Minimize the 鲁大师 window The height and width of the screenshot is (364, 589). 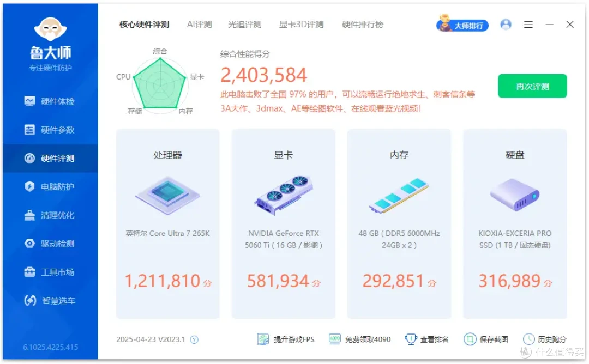coord(550,25)
